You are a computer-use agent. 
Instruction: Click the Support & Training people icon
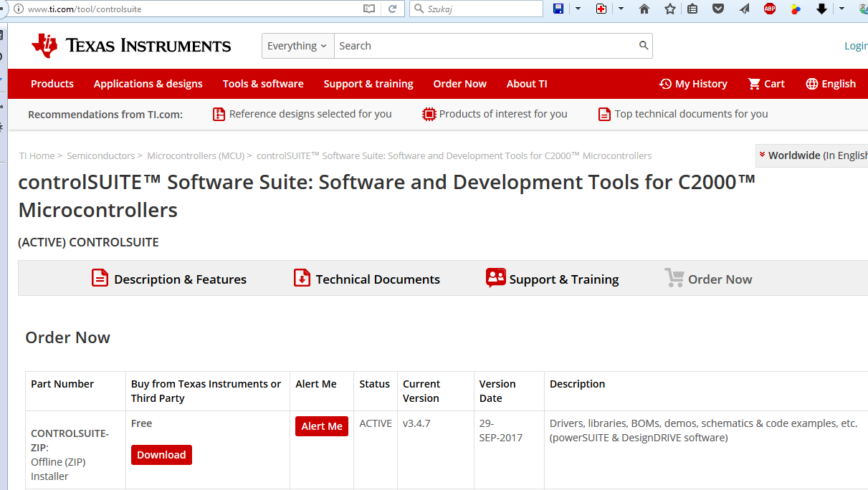click(x=495, y=278)
